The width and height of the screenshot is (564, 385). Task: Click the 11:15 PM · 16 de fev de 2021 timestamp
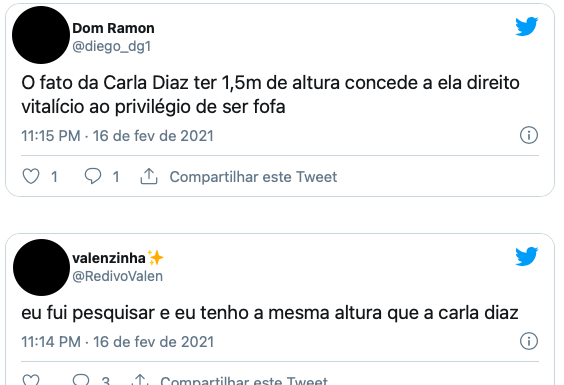click(x=117, y=136)
